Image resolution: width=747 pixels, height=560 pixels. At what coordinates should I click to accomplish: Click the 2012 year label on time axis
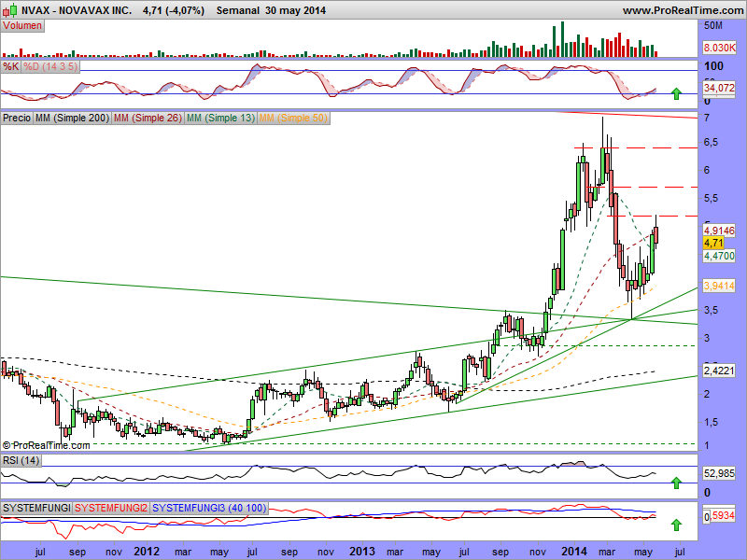pos(147,552)
